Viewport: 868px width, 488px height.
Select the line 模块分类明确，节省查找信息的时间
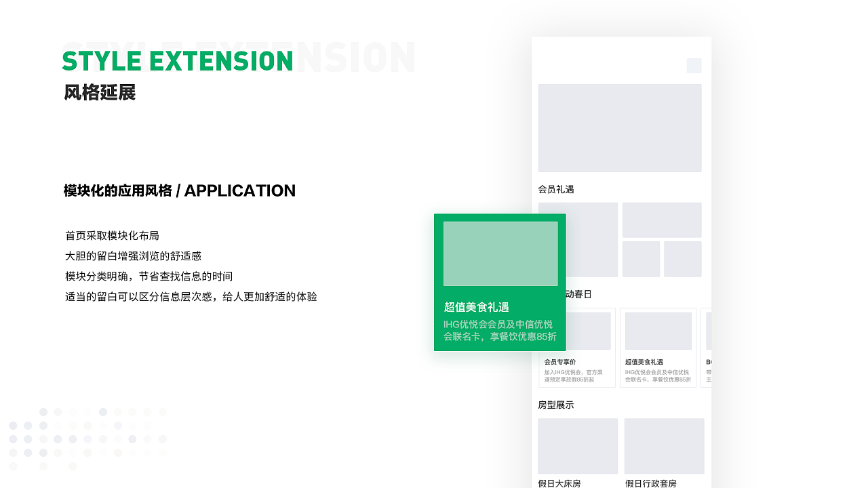(149, 277)
